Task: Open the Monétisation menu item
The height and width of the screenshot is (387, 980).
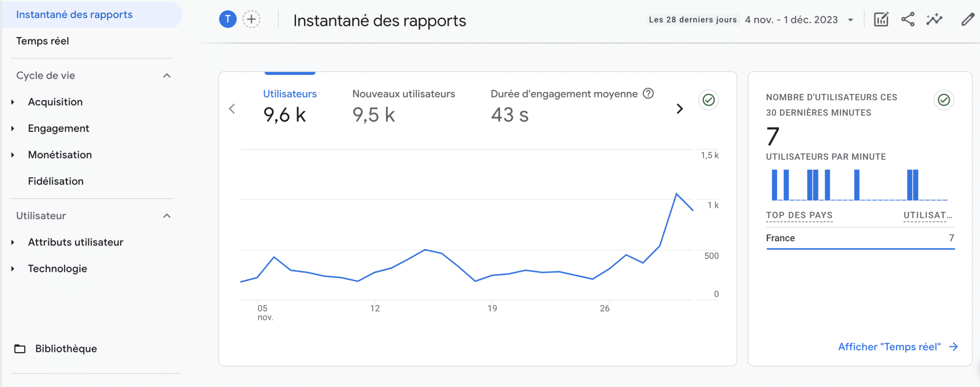Action: click(60, 154)
